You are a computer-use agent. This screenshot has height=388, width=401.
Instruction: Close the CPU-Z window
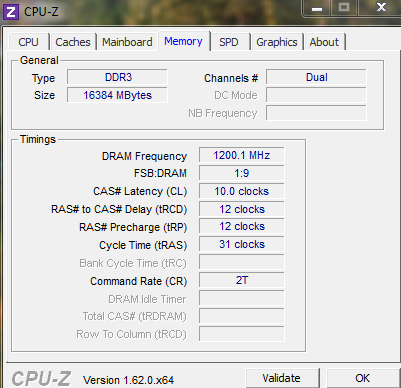[x=381, y=8]
